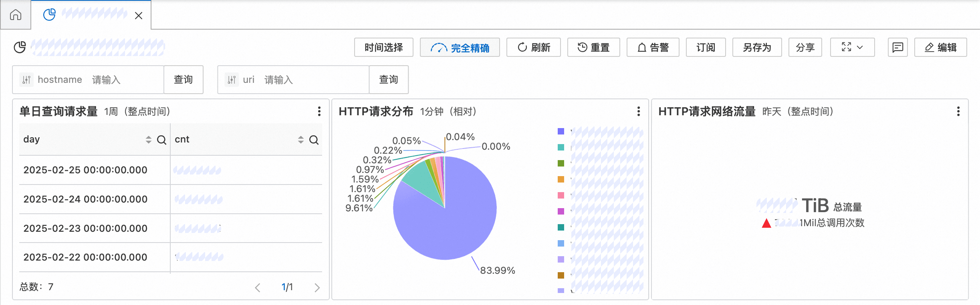The width and height of the screenshot is (980, 305).
Task: Close the current dashboard tab
Action: pyautogui.click(x=139, y=16)
